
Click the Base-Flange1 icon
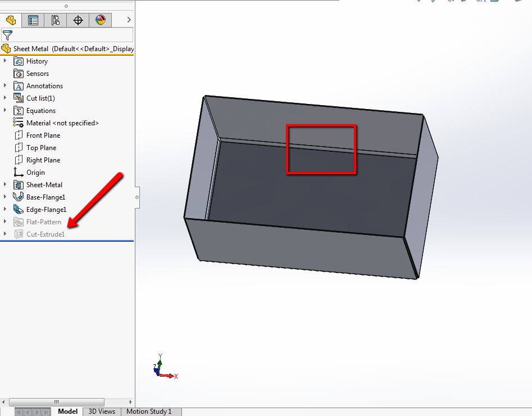coord(19,197)
